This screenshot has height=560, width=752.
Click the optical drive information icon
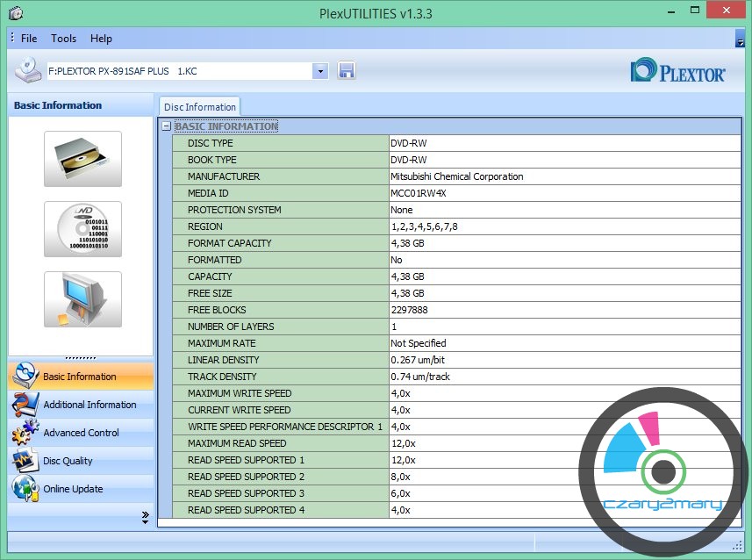pos(82,159)
